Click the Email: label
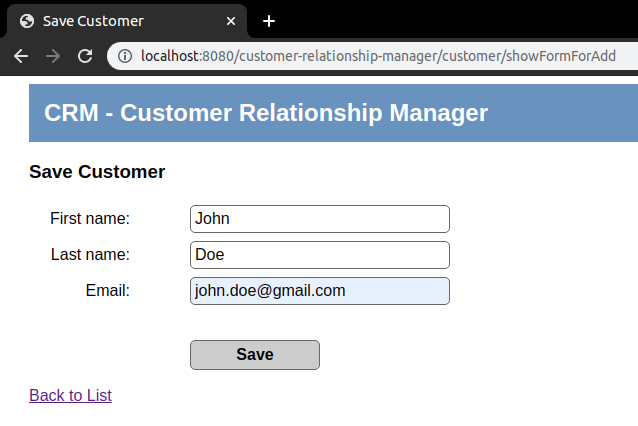Image resolution: width=638 pixels, height=426 pixels. coord(107,291)
